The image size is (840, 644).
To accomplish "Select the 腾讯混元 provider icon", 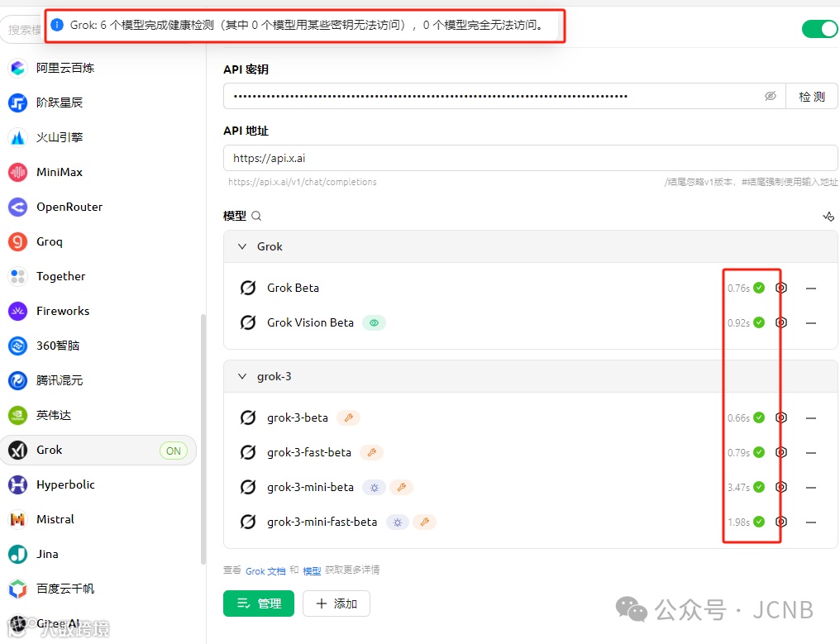I will pyautogui.click(x=17, y=380).
